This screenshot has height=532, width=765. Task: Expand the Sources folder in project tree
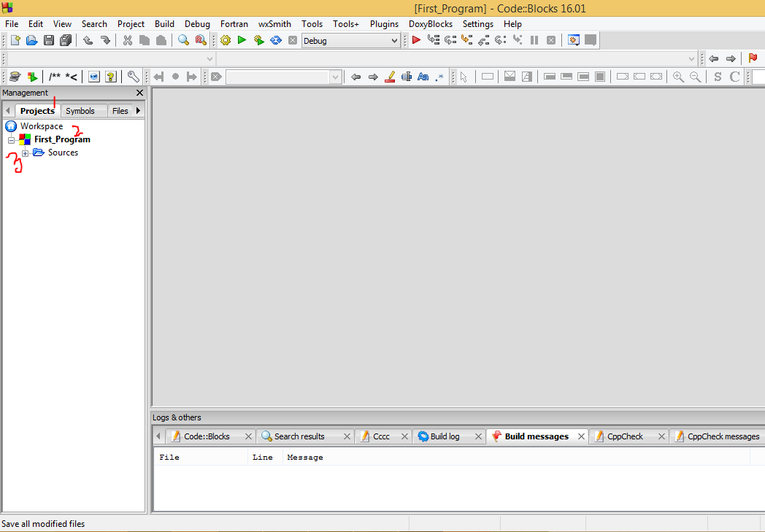pos(26,153)
